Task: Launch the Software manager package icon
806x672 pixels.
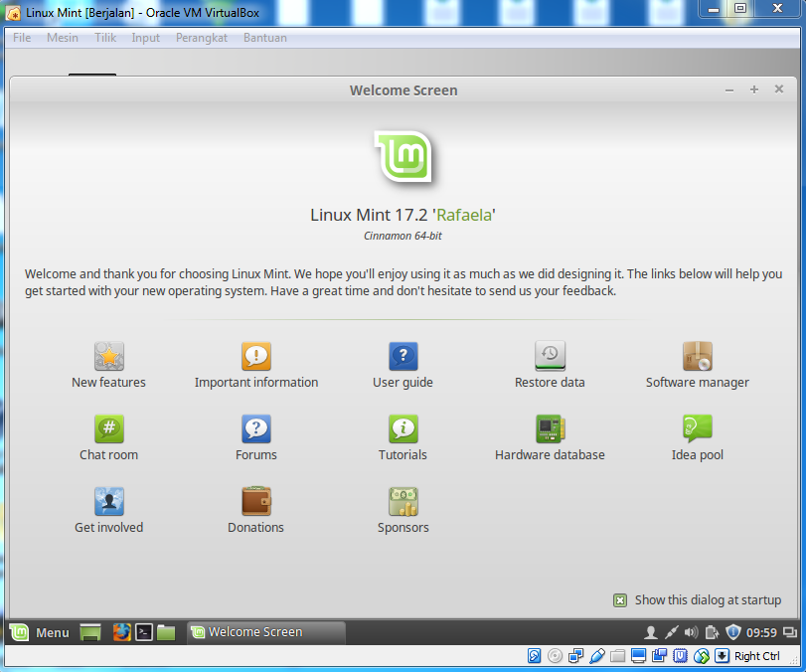Action: (697, 356)
